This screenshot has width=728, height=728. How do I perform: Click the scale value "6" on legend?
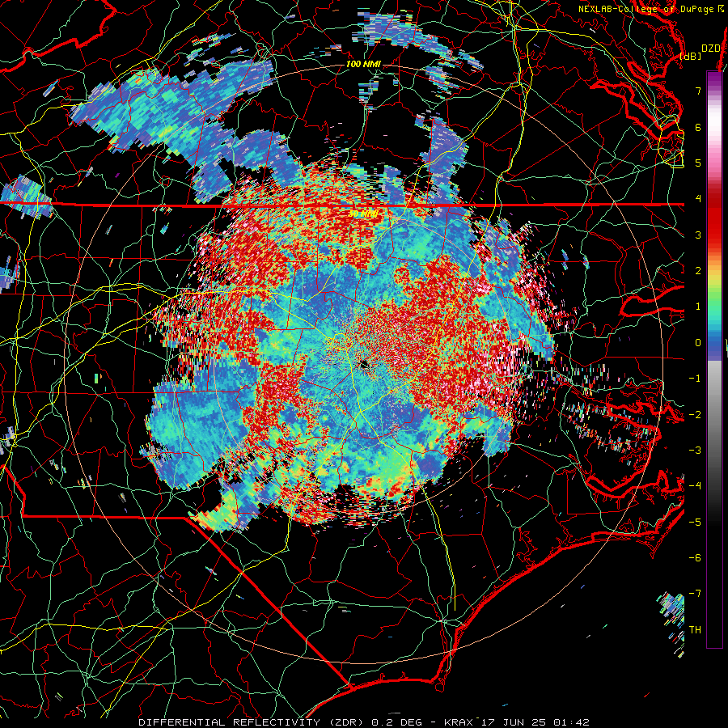point(698,127)
